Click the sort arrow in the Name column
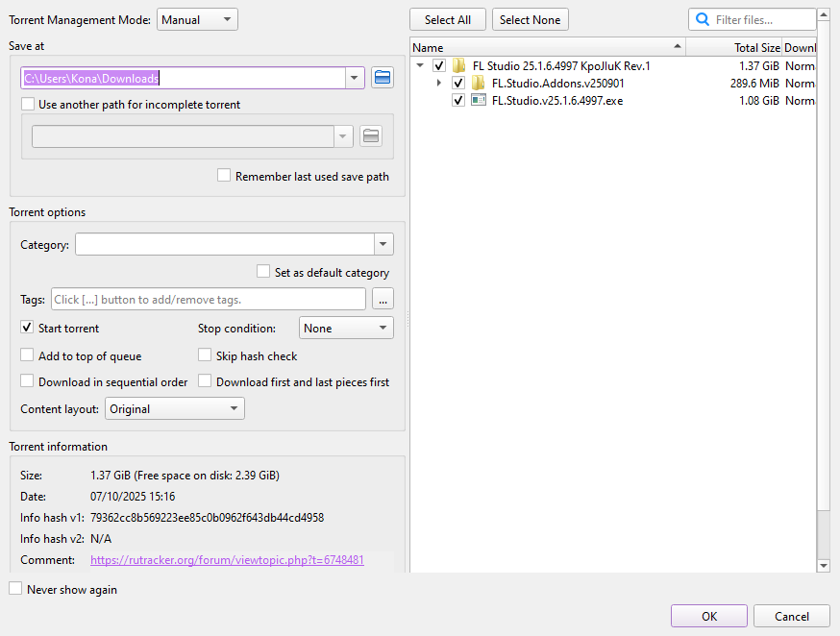Image resolution: width=840 pixels, height=636 pixels. coord(678,47)
